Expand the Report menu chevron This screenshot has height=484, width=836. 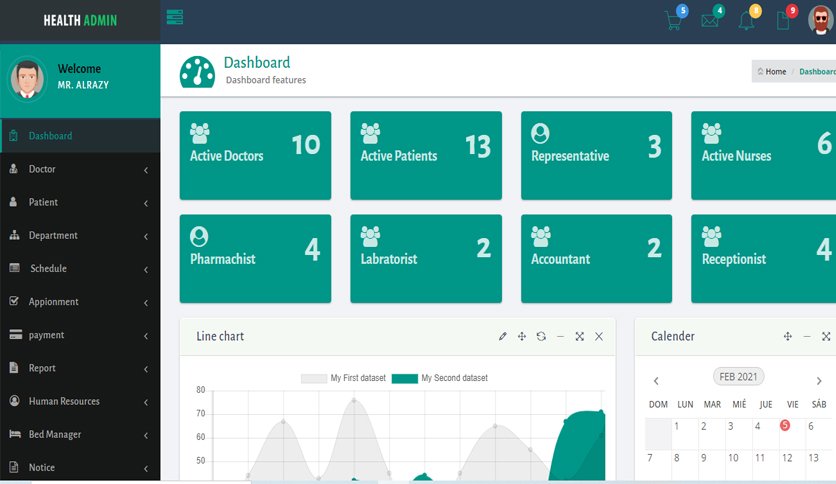[x=146, y=369]
